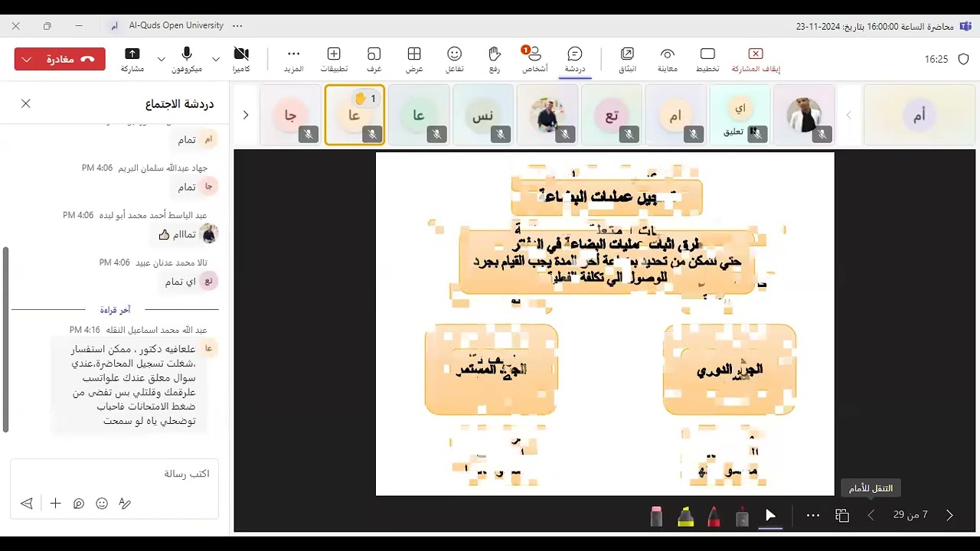Select the black pen tool

tap(742, 517)
